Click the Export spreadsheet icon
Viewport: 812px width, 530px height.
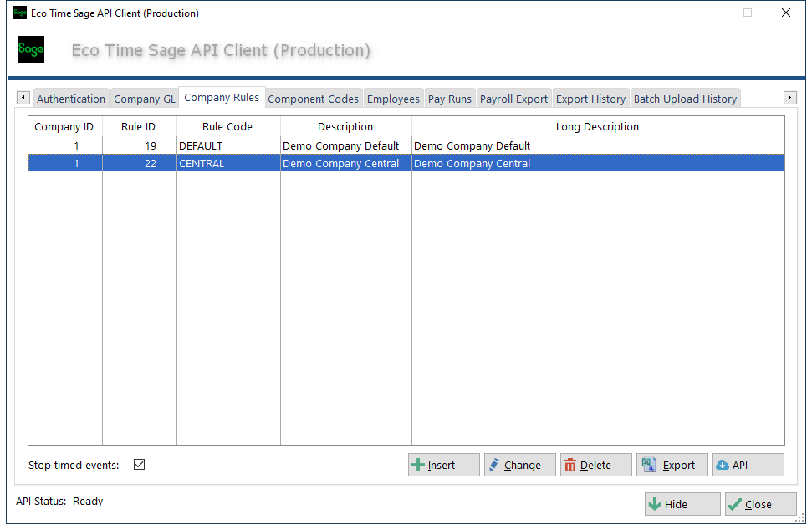tap(647, 466)
